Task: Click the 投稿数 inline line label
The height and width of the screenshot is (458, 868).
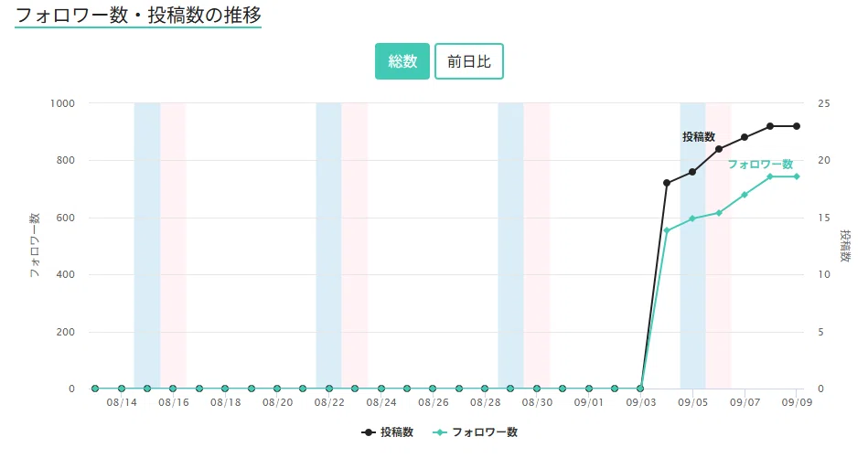Action: coord(699,136)
